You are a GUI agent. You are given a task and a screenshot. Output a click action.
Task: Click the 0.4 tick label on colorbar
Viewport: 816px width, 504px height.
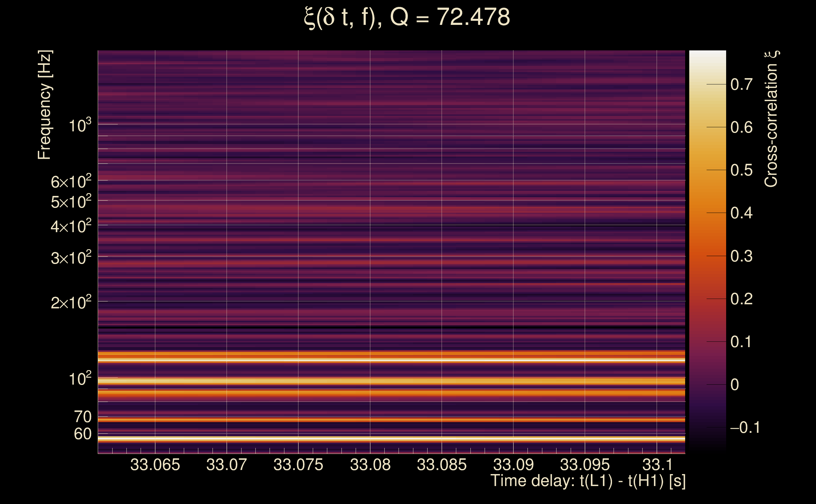click(x=741, y=213)
